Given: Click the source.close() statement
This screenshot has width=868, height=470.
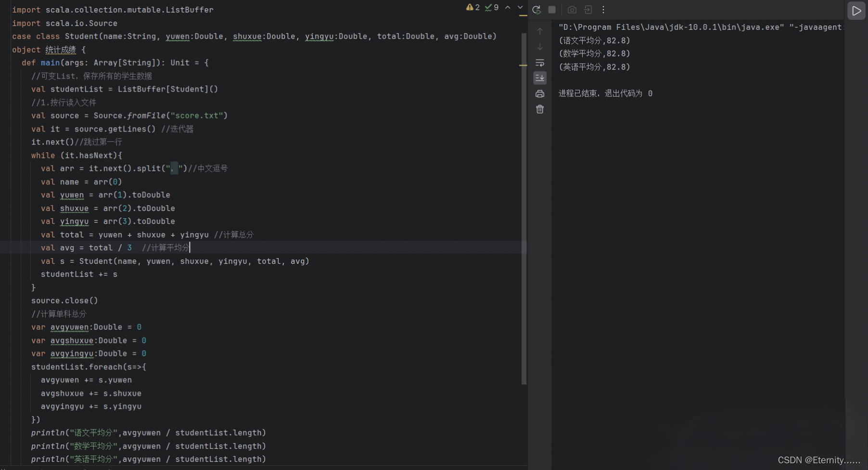Looking at the screenshot, I should [x=64, y=300].
